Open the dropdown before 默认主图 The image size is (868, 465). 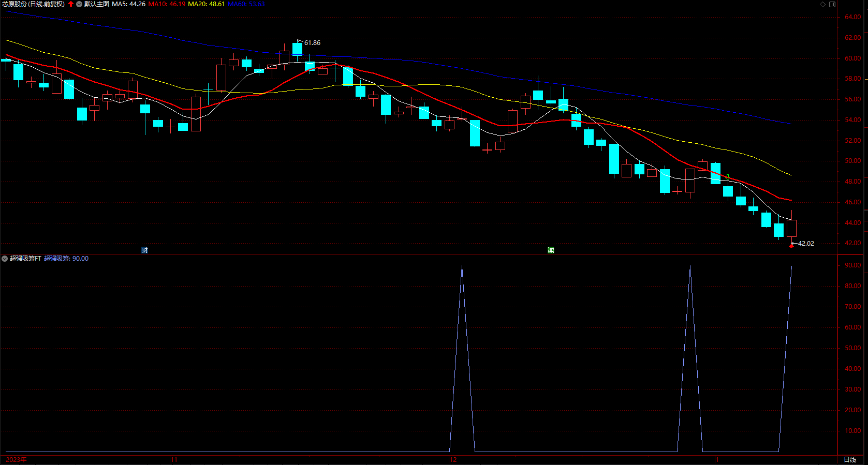(79, 4)
